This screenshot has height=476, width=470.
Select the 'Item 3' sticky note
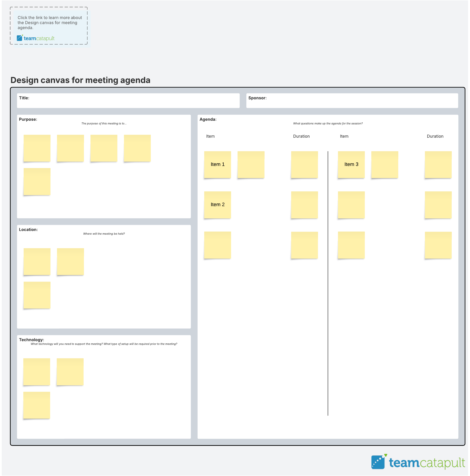pos(351,164)
